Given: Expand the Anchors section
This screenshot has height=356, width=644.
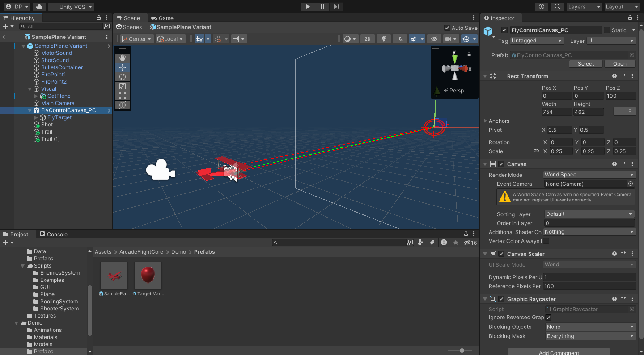Looking at the screenshot, I should pos(486,121).
